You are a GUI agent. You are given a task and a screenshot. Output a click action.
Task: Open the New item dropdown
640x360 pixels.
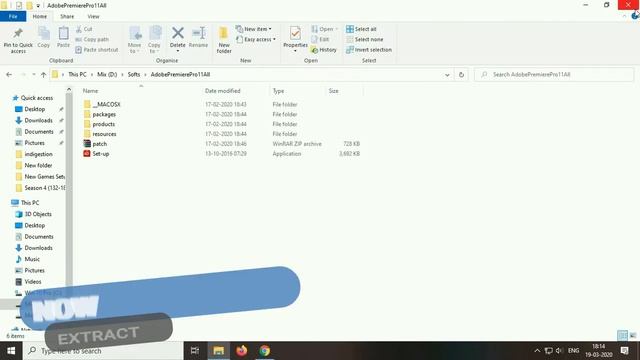tap(253, 29)
